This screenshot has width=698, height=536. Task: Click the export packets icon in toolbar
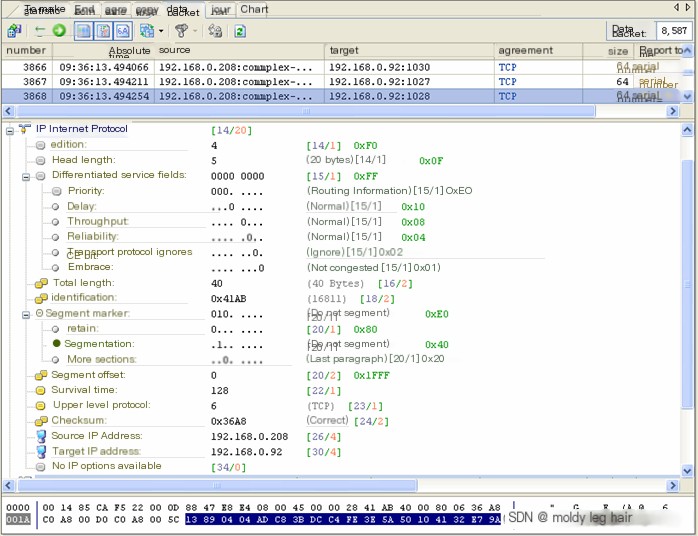(14, 31)
